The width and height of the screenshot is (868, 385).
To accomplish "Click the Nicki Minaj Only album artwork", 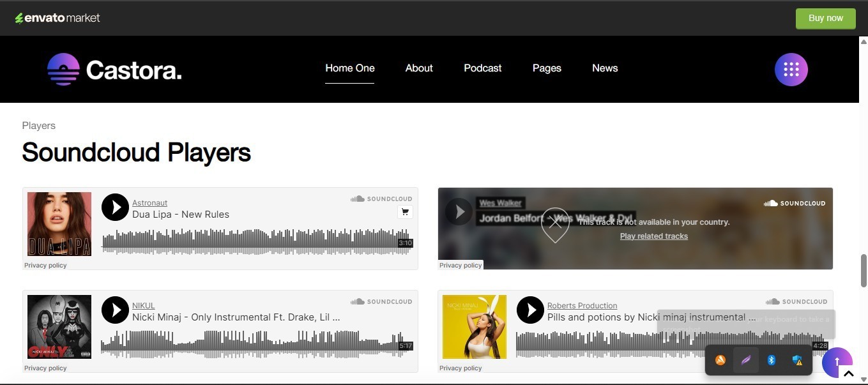I will [x=59, y=327].
